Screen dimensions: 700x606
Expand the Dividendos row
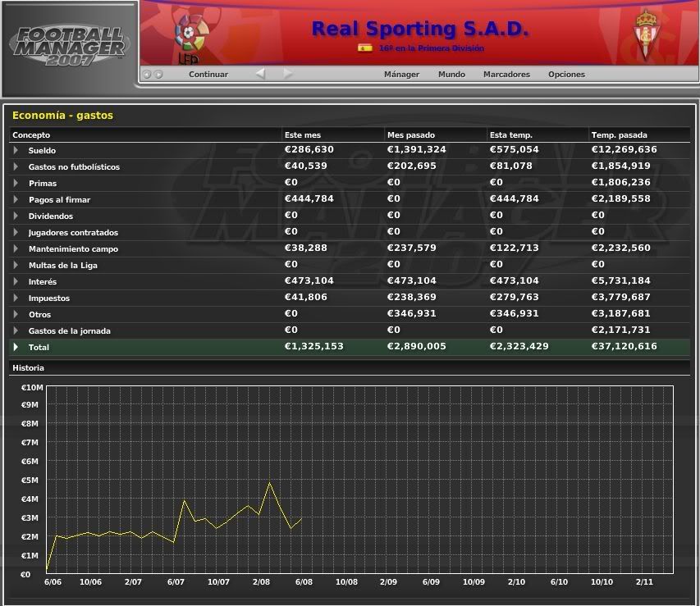tap(16, 216)
